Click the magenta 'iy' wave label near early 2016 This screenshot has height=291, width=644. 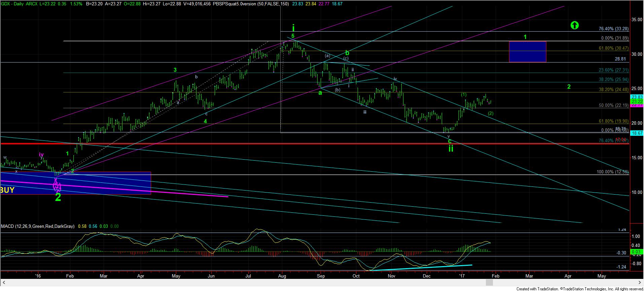coord(41,155)
